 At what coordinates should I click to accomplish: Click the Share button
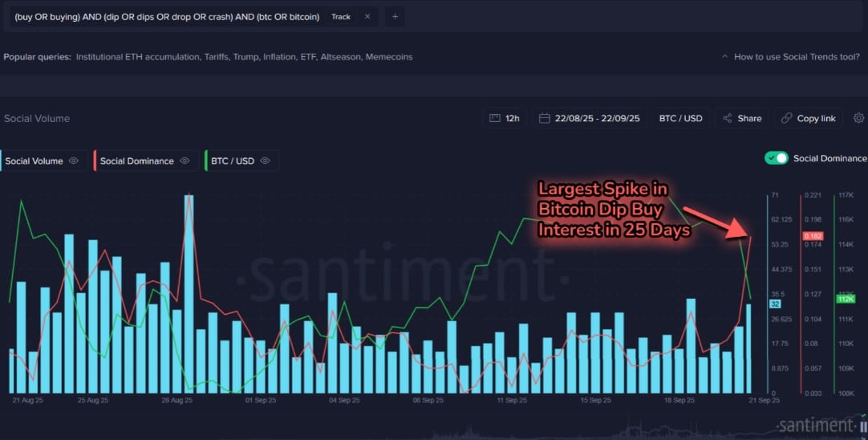(x=742, y=118)
